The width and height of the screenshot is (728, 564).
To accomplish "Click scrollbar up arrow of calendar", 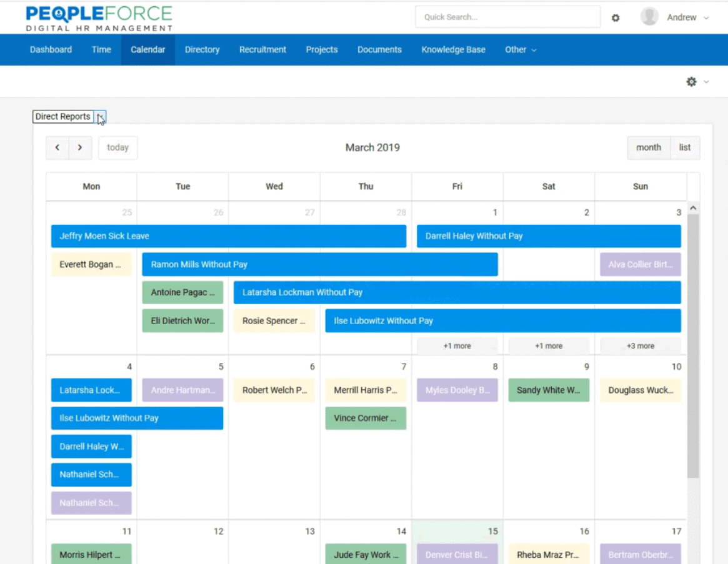I will coord(693,208).
